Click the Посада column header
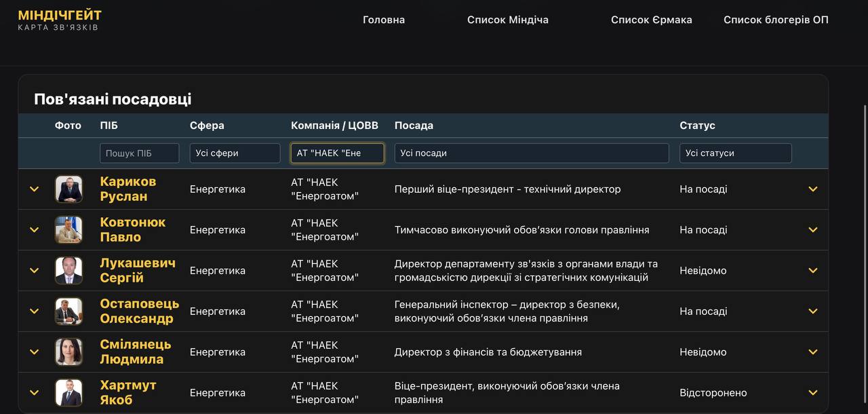This screenshot has width=868, height=414. [x=414, y=126]
